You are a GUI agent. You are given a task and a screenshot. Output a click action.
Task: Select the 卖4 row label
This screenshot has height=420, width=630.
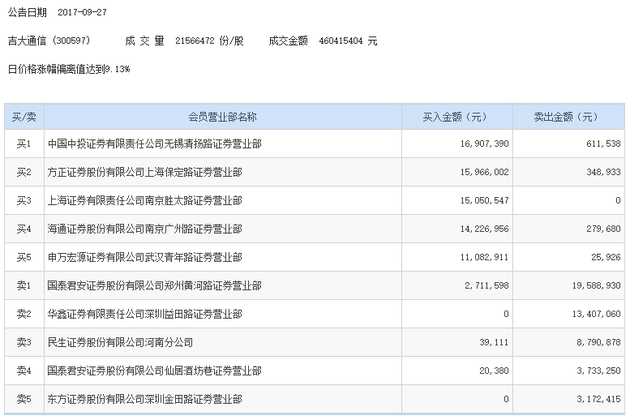point(24,371)
